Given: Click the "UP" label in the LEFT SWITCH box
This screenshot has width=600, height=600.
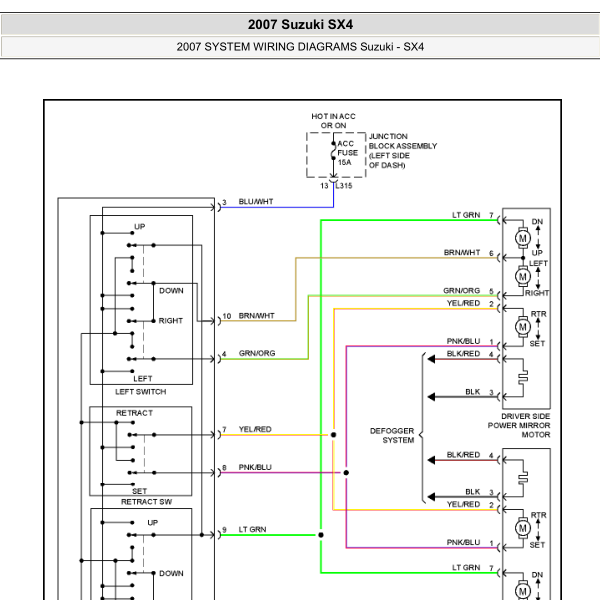Looking at the screenshot, I should tap(140, 227).
